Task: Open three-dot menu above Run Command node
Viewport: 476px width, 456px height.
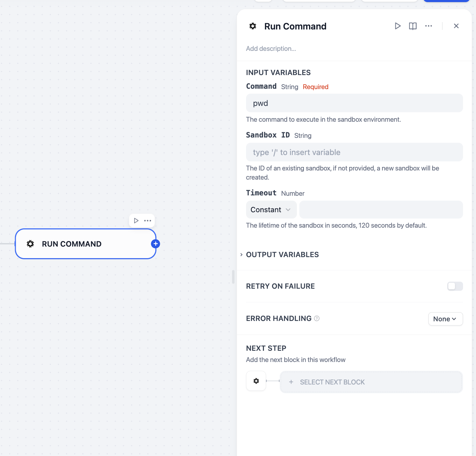Action: tap(148, 221)
